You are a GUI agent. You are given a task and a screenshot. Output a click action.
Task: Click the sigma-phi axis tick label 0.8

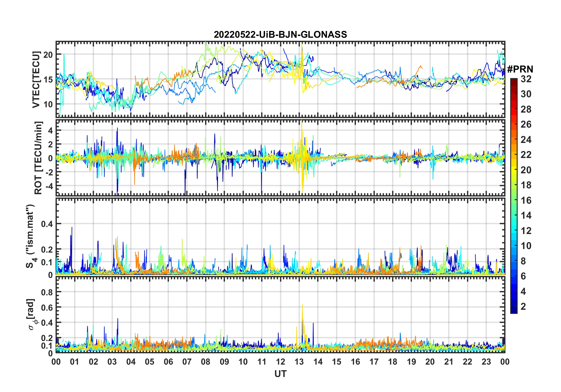[x=47, y=292]
